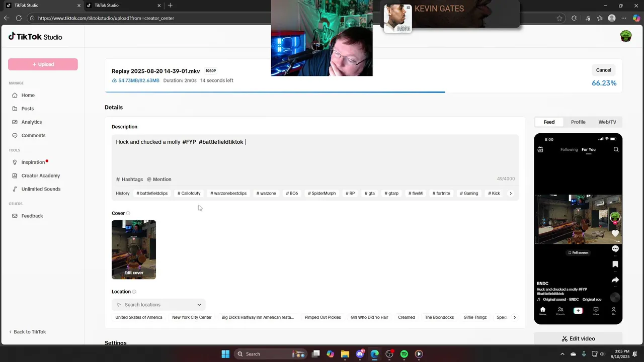Click the profile avatar at top right
The width and height of the screenshot is (644, 362).
click(626, 36)
